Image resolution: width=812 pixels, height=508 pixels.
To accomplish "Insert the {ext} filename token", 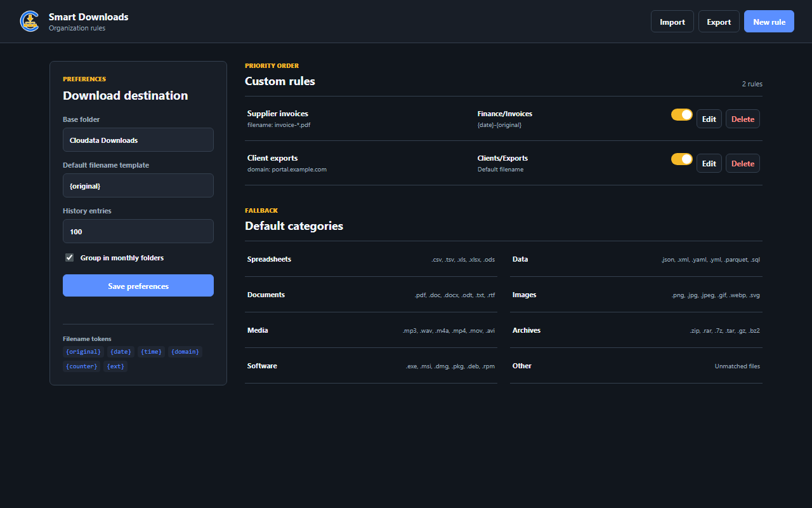I will pyautogui.click(x=115, y=366).
